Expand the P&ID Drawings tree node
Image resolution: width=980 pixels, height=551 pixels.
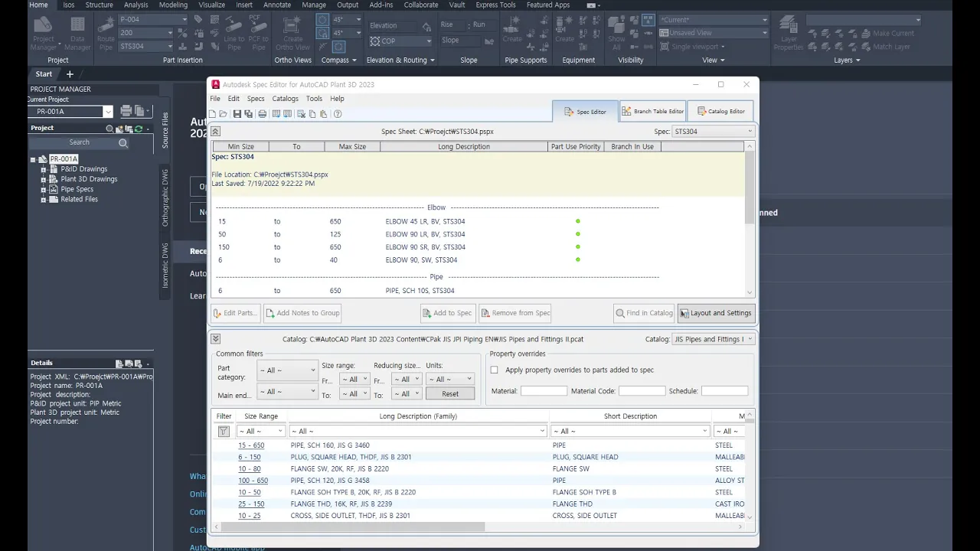coord(44,169)
